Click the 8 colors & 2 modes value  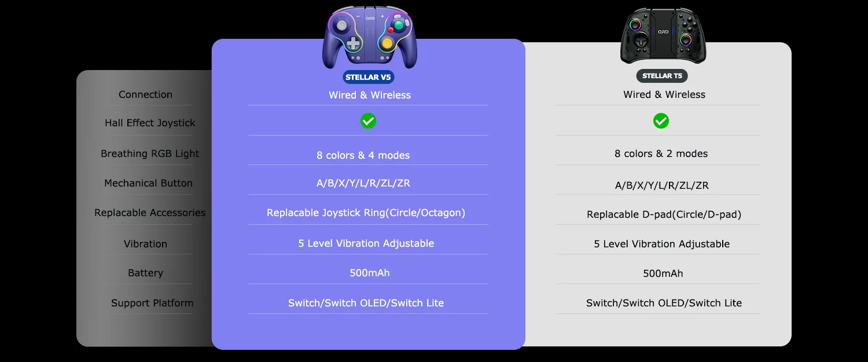point(661,153)
